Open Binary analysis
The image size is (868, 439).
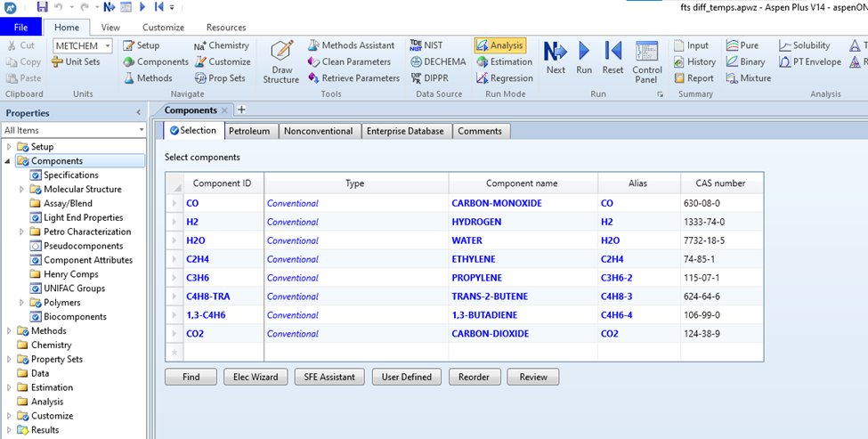click(746, 61)
